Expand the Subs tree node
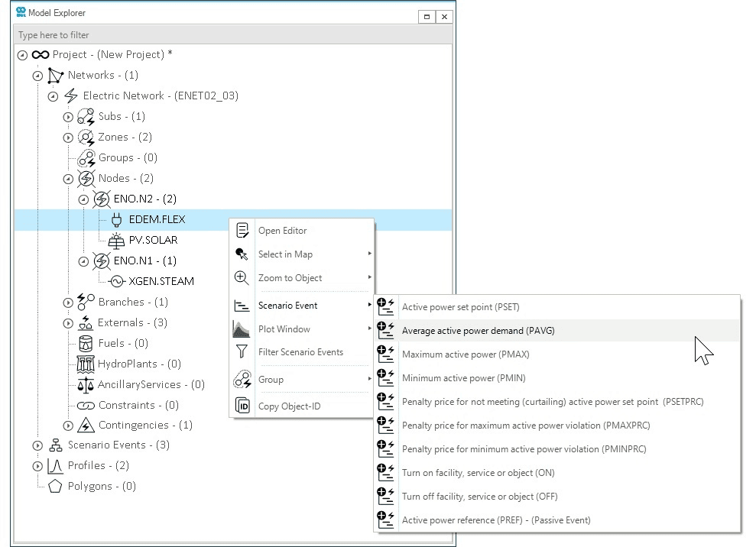 tap(68, 117)
